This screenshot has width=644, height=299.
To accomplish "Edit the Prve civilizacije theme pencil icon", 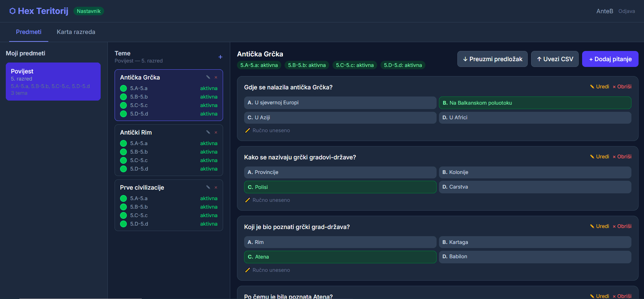I will pyautogui.click(x=208, y=187).
